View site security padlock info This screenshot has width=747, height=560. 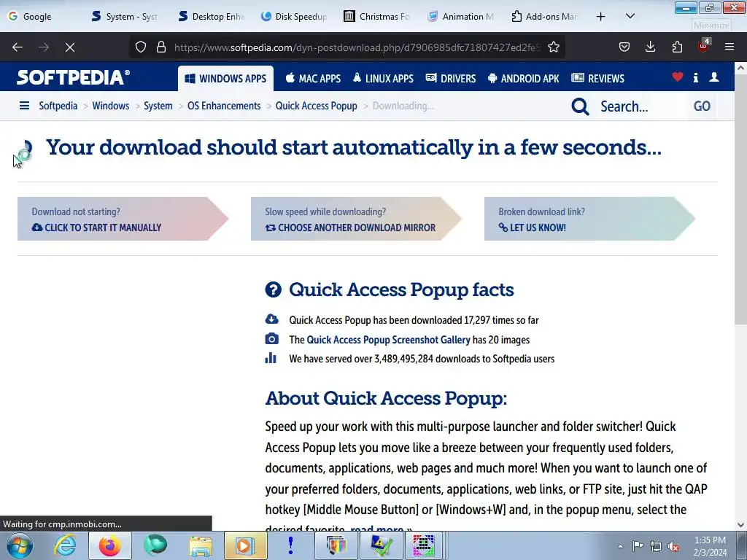161,47
